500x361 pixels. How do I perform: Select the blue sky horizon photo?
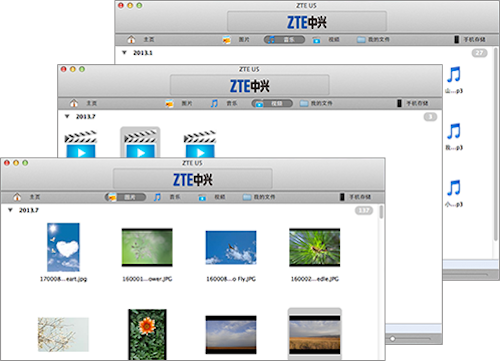point(231,335)
